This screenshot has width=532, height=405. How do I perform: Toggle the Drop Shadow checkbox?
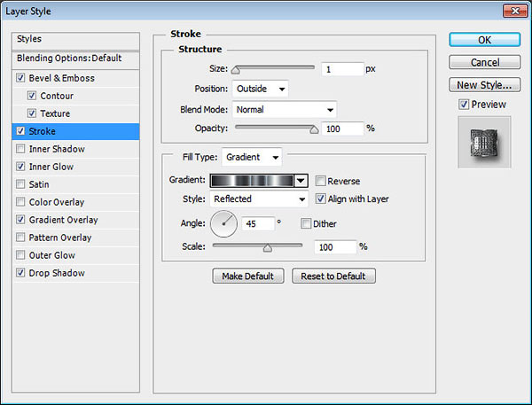coord(20,272)
